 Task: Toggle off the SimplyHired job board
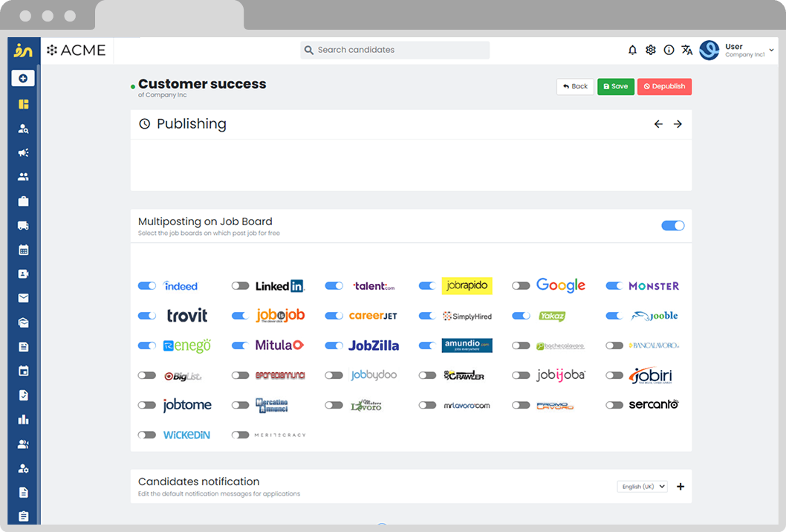coord(427,316)
